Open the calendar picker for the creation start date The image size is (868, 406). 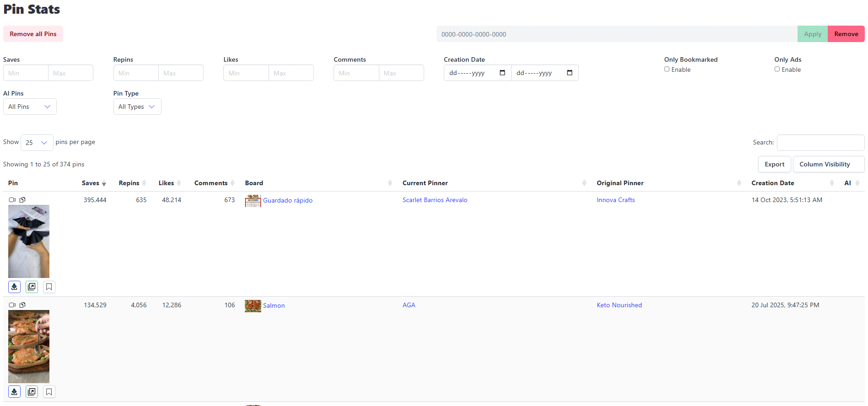[x=502, y=73]
